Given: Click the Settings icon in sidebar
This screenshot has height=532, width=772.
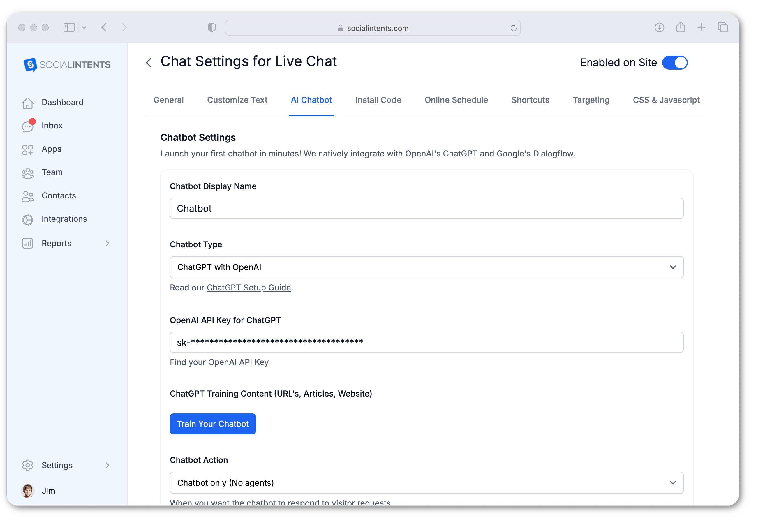Looking at the screenshot, I should point(27,465).
